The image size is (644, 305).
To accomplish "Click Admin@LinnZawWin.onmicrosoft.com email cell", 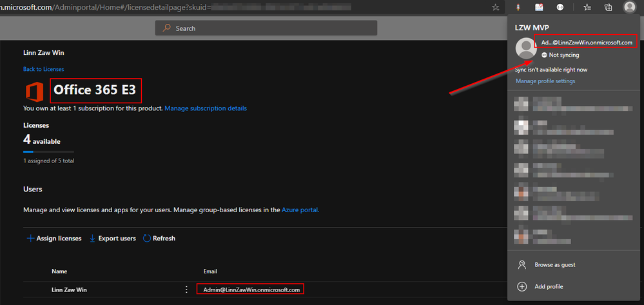I will tap(251, 290).
